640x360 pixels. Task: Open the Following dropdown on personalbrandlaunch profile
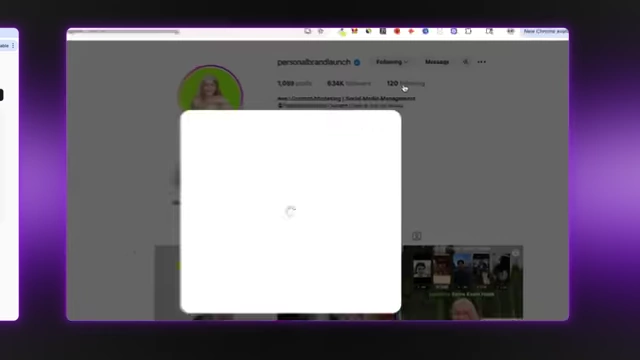pyautogui.click(x=391, y=62)
